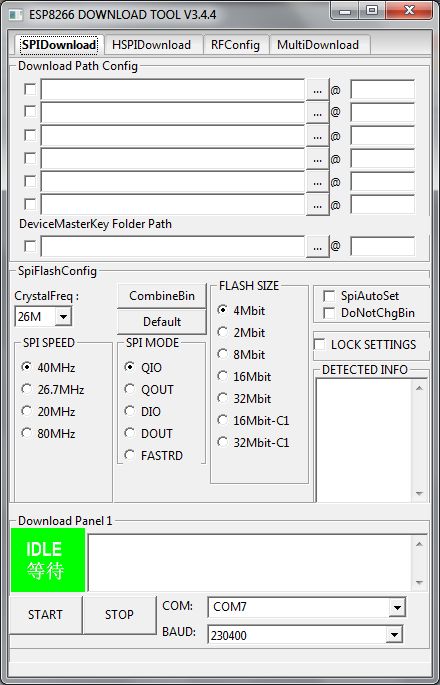Tick the DeviceMasterKey folder checkbox
Viewport: 440px width, 685px height.
coord(30,246)
